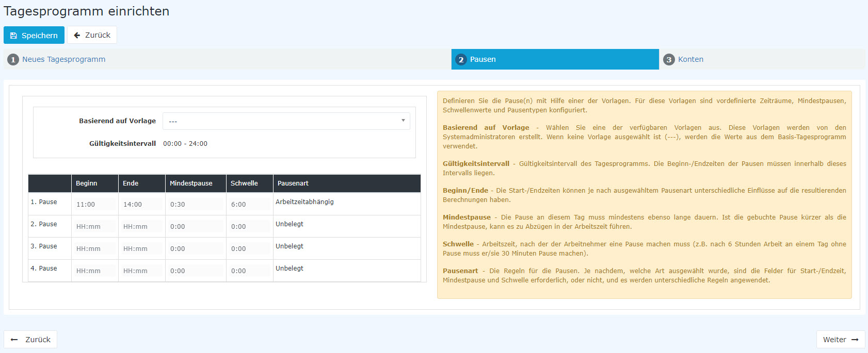Click Mindestpause field of 1. Pause
Image resolution: width=868 pixels, height=353 pixels.
coord(195,205)
